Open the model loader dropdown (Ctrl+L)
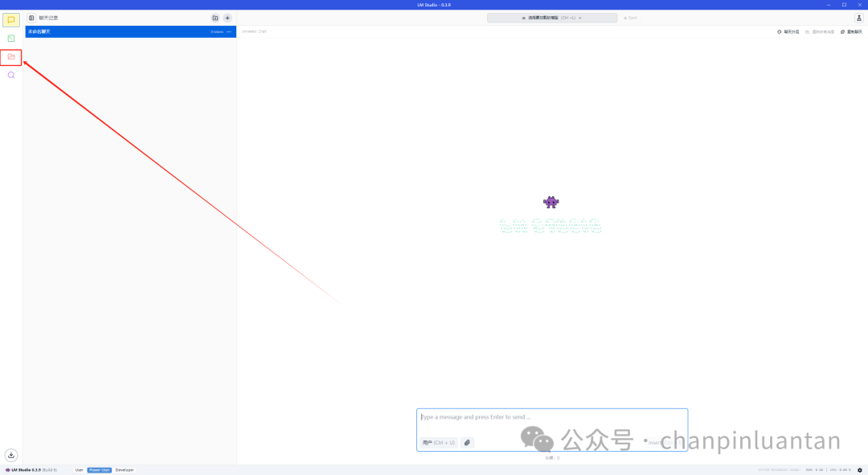The image size is (868, 475). click(552, 18)
